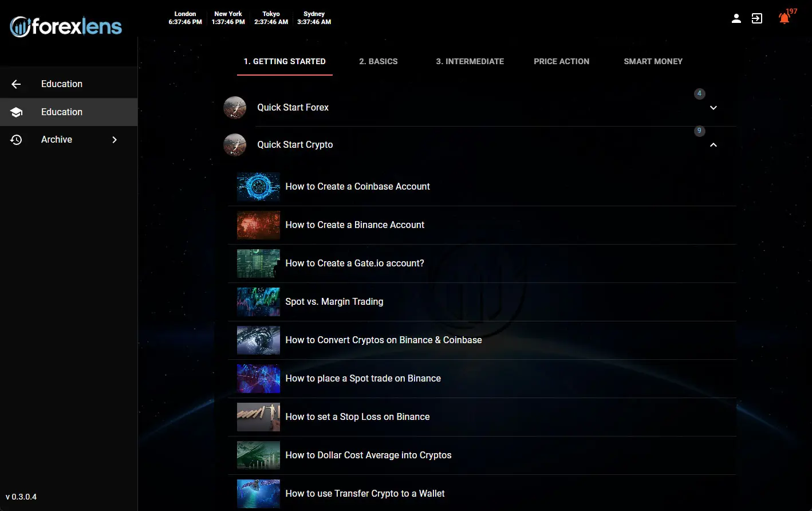The height and width of the screenshot is (511, 812).
Task: Click the Archive history clock icon
Action: click(16, 140)
